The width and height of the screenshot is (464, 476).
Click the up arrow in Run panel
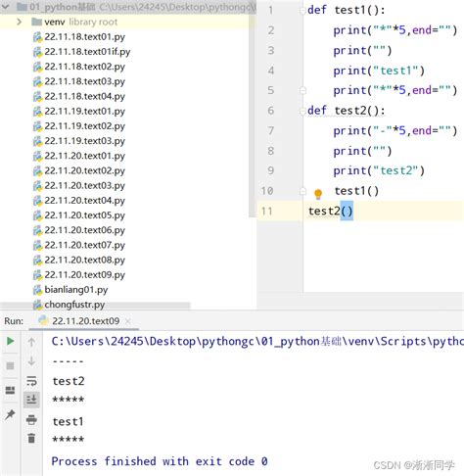(x=31, y=342)
